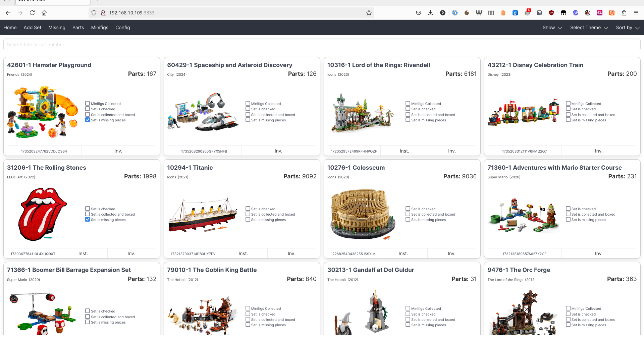The width and height of the screenshot is (644, 344).
Task: Click the browser home icon
Action: point(44,13)
